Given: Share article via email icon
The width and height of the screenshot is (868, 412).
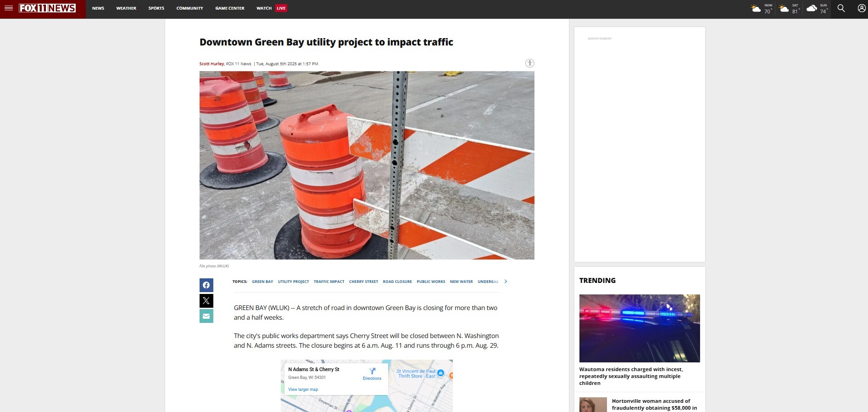Looking at the screenshot, I should [x=206, y=316].
